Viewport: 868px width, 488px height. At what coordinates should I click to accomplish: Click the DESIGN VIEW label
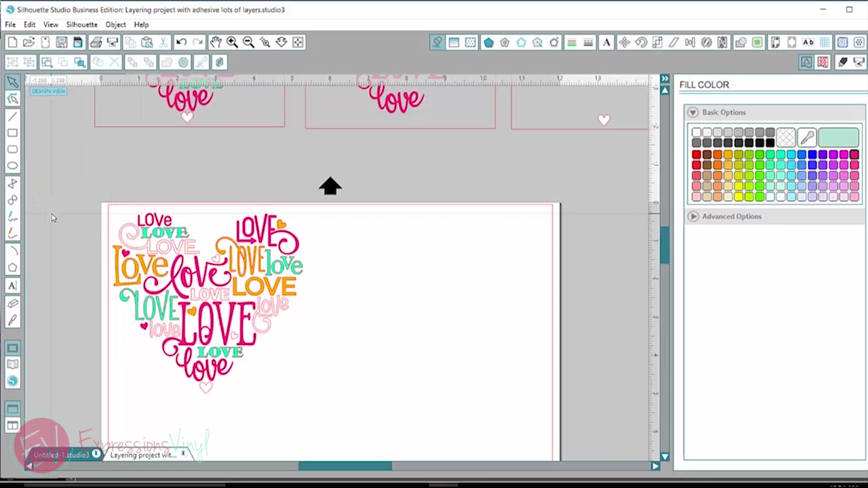(x=49, y=91)
